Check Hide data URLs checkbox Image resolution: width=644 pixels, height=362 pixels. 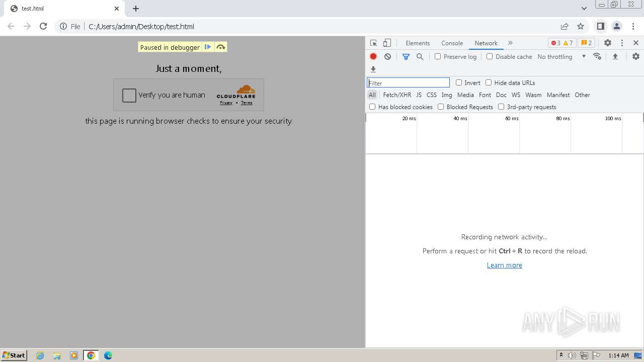[489, 82]
